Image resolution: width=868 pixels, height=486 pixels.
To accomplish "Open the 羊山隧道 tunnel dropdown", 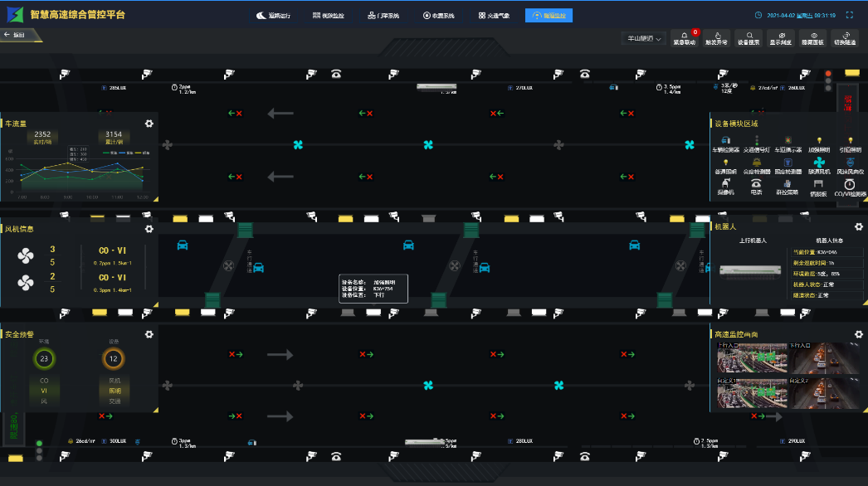I will pos(645,39).
